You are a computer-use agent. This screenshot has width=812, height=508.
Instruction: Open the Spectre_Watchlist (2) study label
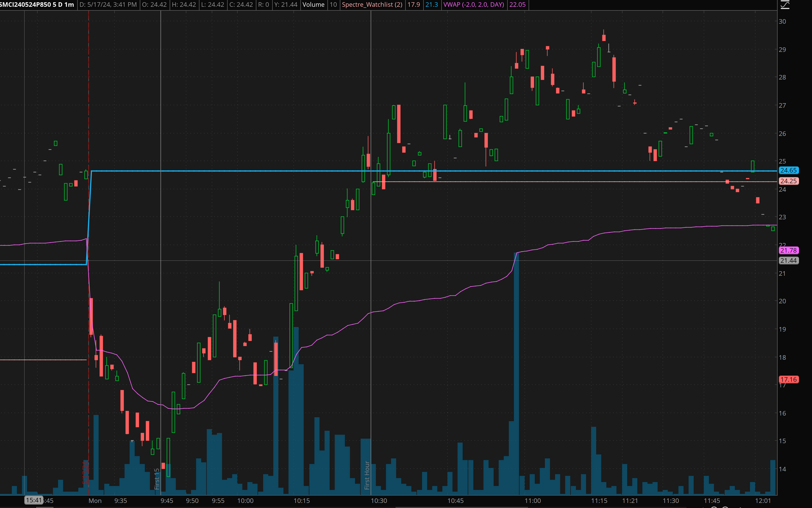pyautogui.click(x=372, y=5)
